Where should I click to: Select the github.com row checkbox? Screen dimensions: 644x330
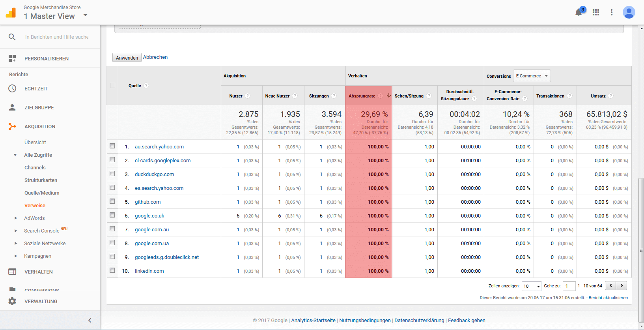tap(112, 201)
